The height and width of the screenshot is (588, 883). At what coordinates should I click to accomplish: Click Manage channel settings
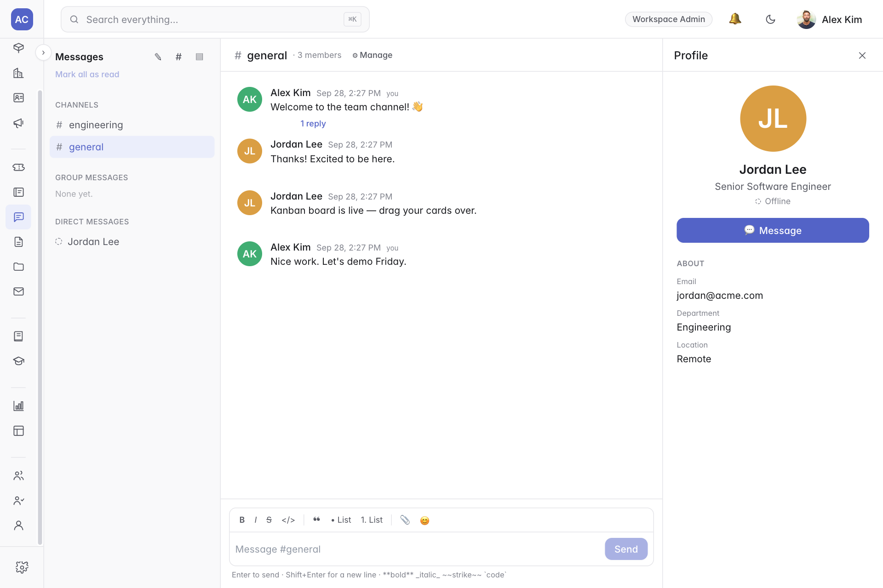pos(372,55)
